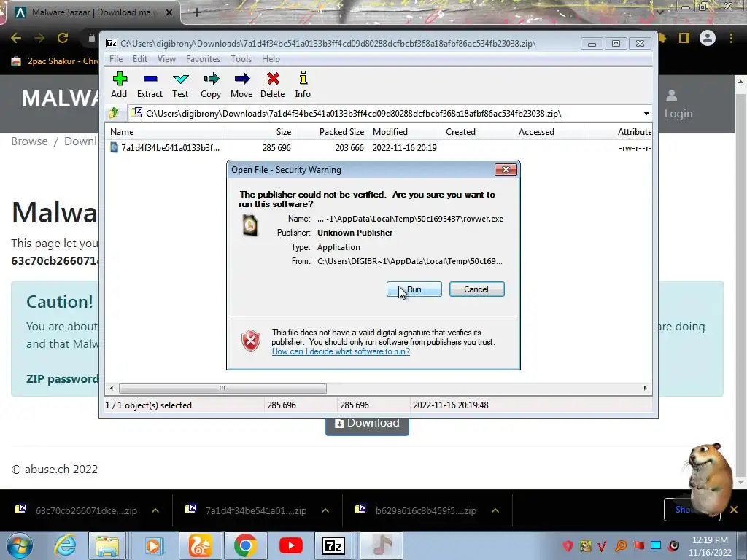
Task: Click the Chrome side panel icon
Action: click(684, 38)
